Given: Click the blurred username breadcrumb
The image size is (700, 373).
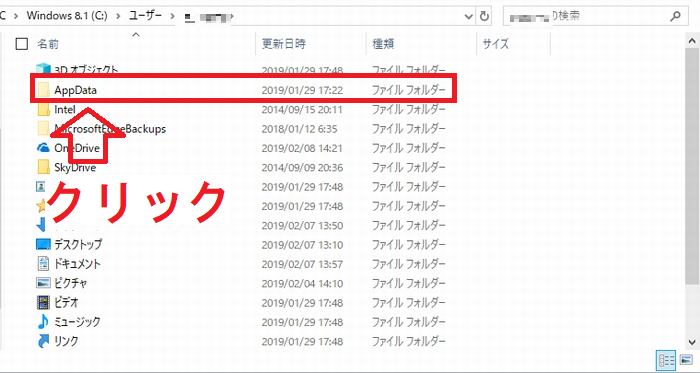Looking at the screenshot, I should [208, 17].
